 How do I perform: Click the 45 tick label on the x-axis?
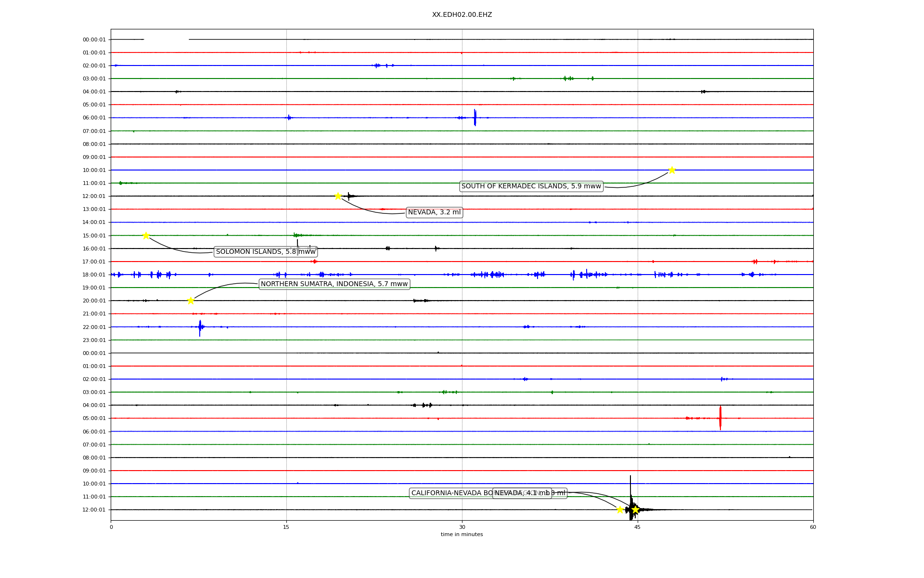(x=637, y=527)
